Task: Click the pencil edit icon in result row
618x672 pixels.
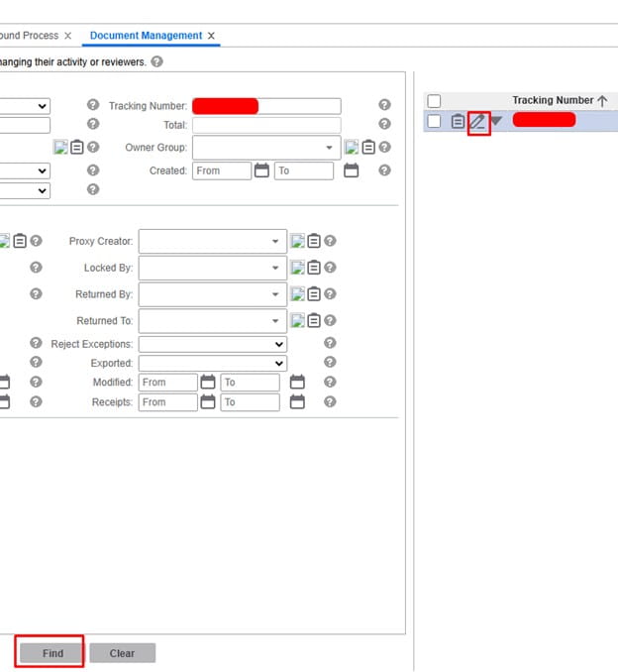Action: (x=478, y=121)
